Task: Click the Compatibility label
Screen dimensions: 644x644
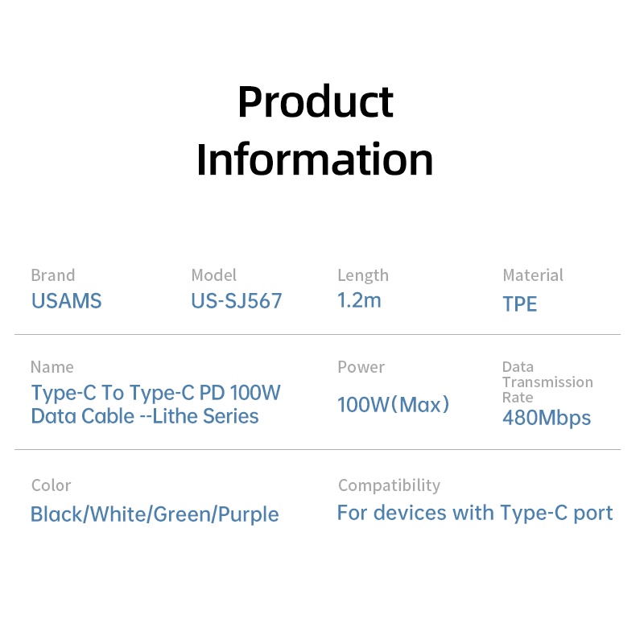Action: coord(389,485)
